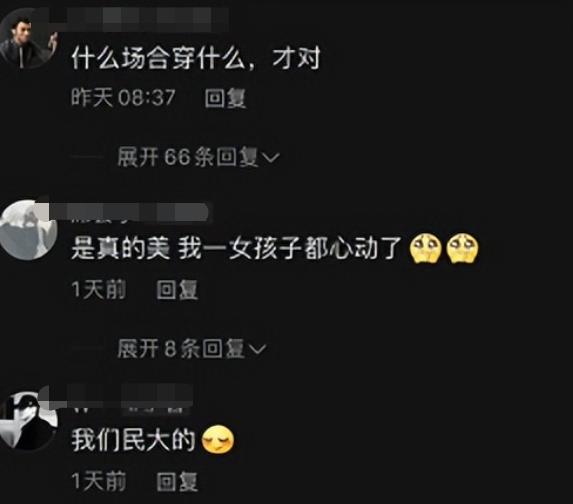
Task: Open the first commenter's avatar with dark jacket
Action: [x=28, y=39]
